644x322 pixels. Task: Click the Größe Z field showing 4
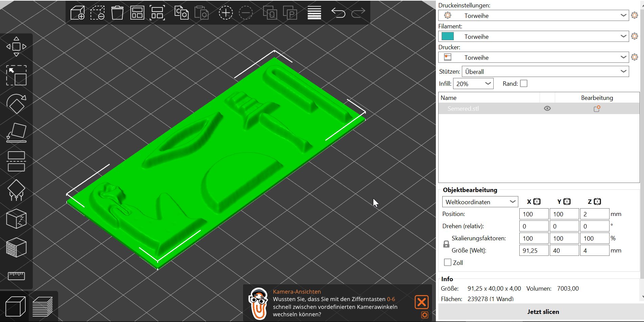click(595, 250)
